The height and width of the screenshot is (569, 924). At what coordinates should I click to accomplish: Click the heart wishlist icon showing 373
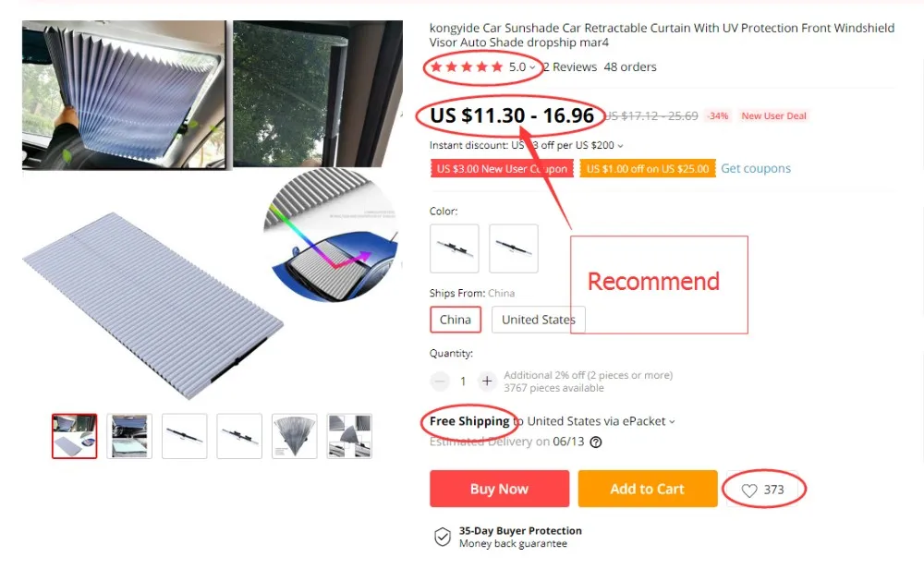(x=749, y=490)
